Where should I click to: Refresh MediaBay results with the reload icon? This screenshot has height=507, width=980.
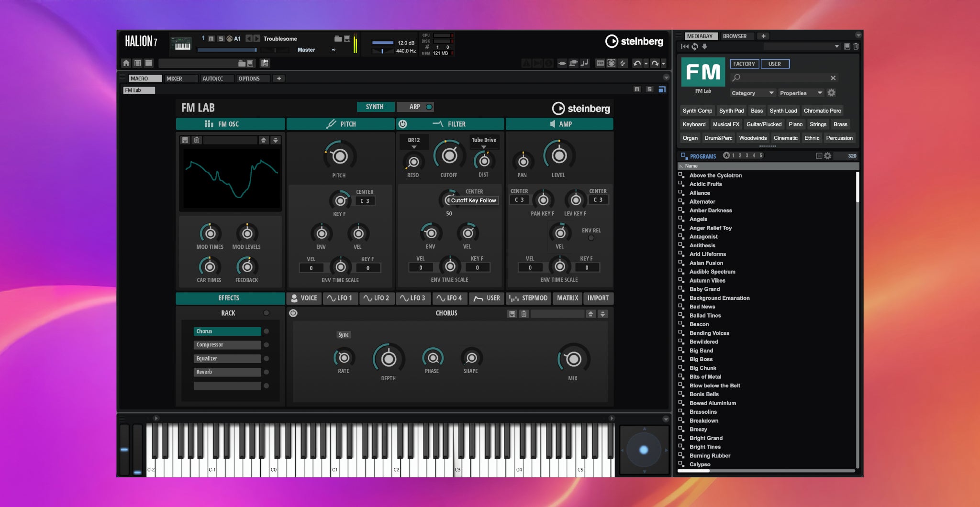coord(695,46)
